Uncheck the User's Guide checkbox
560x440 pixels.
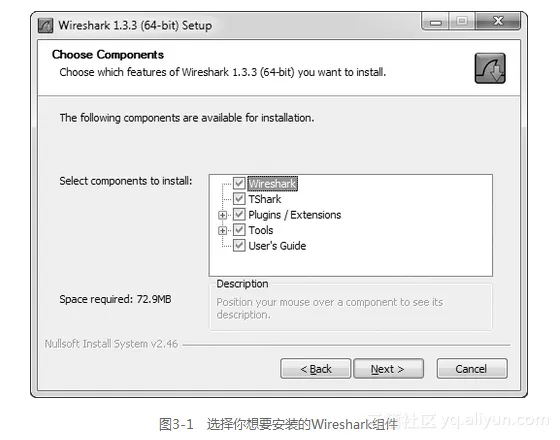coord(239,245)
